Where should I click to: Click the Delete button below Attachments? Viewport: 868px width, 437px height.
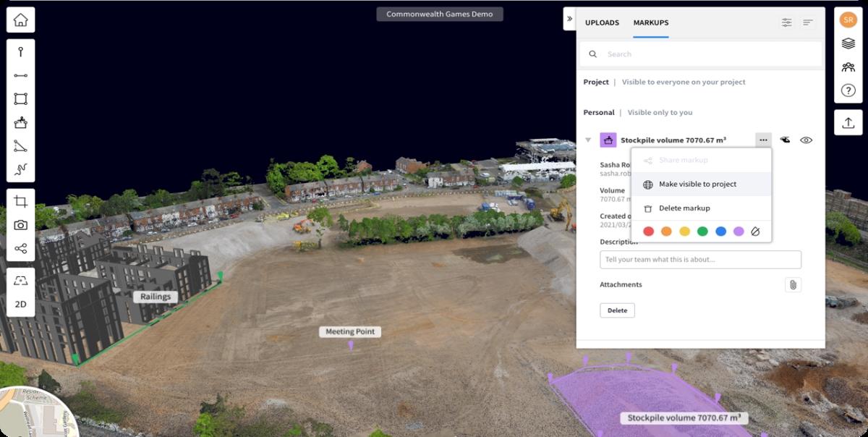pyautogui.click(x=617, y=310)
